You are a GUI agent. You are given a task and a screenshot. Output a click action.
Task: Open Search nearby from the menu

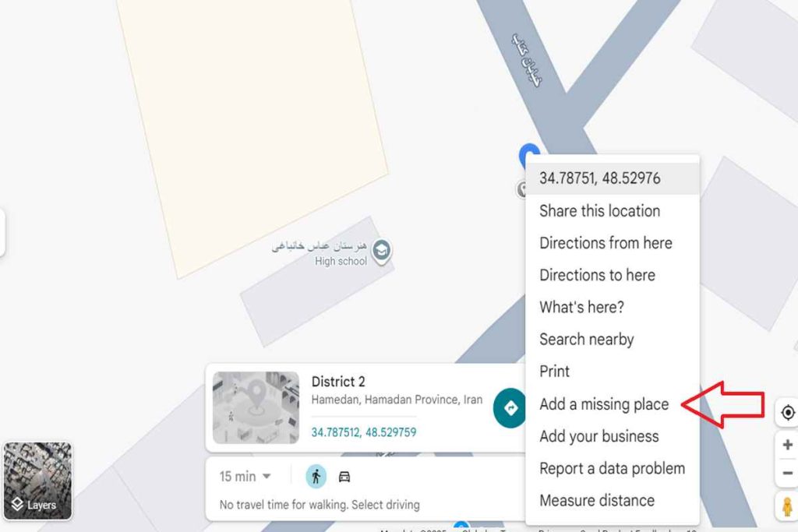click(587, 340)
